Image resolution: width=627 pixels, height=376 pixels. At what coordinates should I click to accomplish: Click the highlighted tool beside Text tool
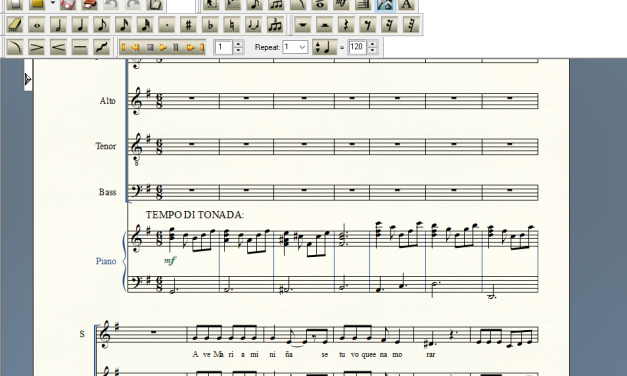[x=385, y=4]
